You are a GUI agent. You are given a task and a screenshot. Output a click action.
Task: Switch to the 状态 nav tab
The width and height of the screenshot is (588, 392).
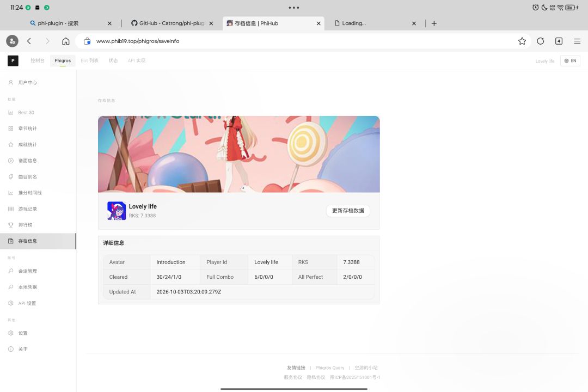[113, 60]
